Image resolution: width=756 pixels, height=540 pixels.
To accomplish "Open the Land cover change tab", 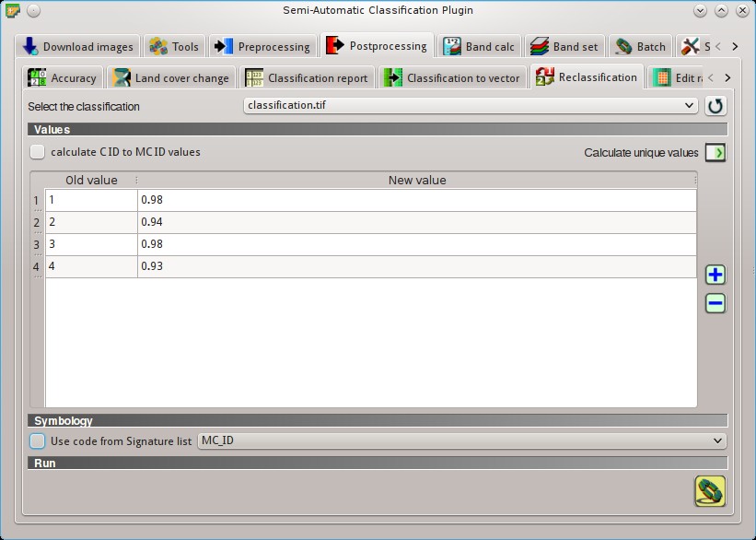I will tap(170, 77).
